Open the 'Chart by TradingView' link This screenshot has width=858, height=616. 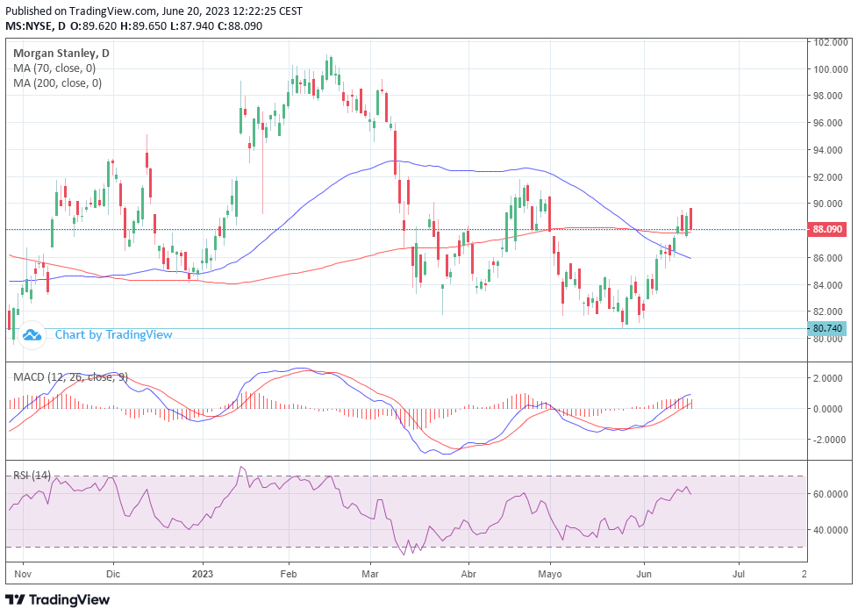[x=113, y=334]
